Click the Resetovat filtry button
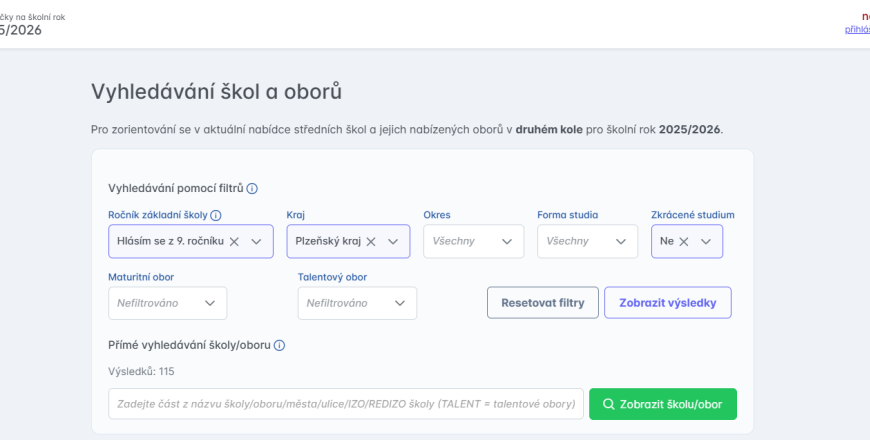This screenshot has width=870, height=440. pyautogui.click(x=543, y=303)
